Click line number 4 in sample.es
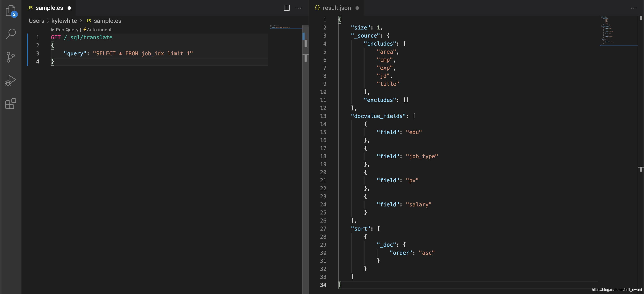 (38, 61)
